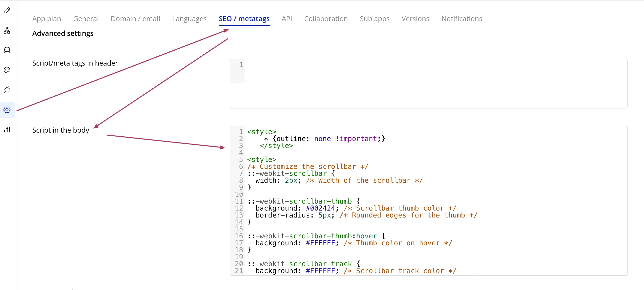
Task: Go to the Collaboration tab
Action: click(x=326, y=19)
